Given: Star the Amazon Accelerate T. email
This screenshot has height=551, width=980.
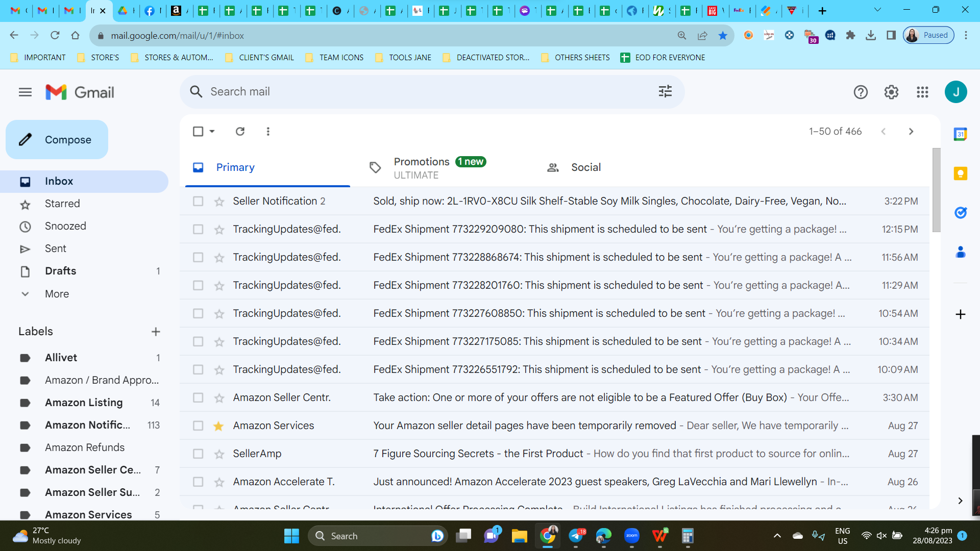Looking at the screenshot, I should click(x=219, y=482).
